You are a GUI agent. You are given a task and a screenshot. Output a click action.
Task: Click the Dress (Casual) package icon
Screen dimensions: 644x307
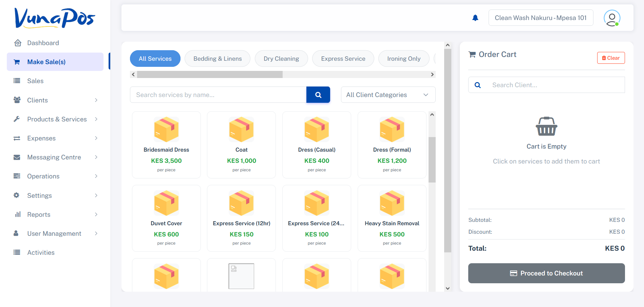pos(317,129)
